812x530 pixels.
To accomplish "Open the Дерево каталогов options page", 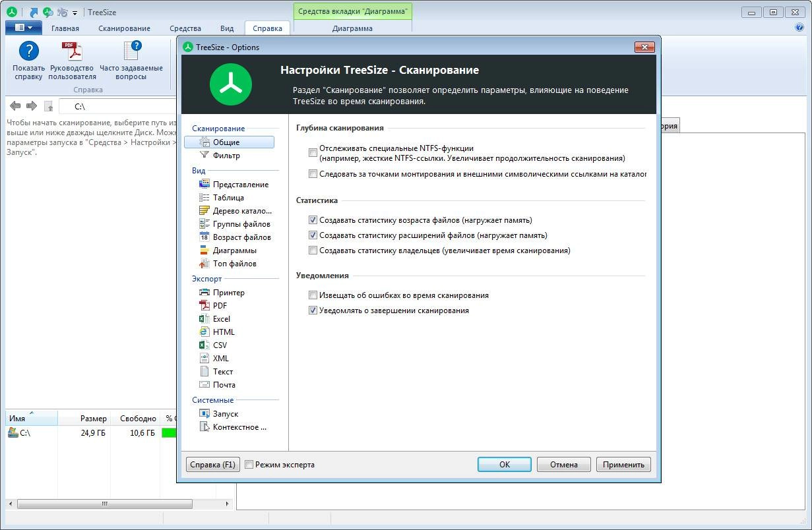I will click(x=235, y=211).
